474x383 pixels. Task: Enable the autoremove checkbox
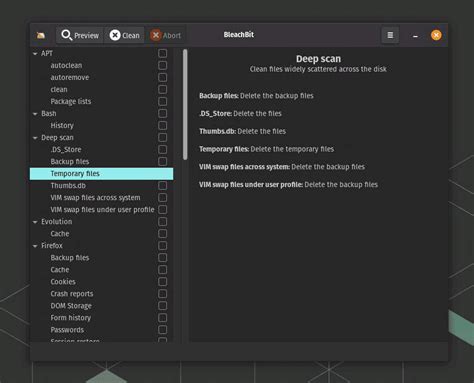[x=162, y=77]
